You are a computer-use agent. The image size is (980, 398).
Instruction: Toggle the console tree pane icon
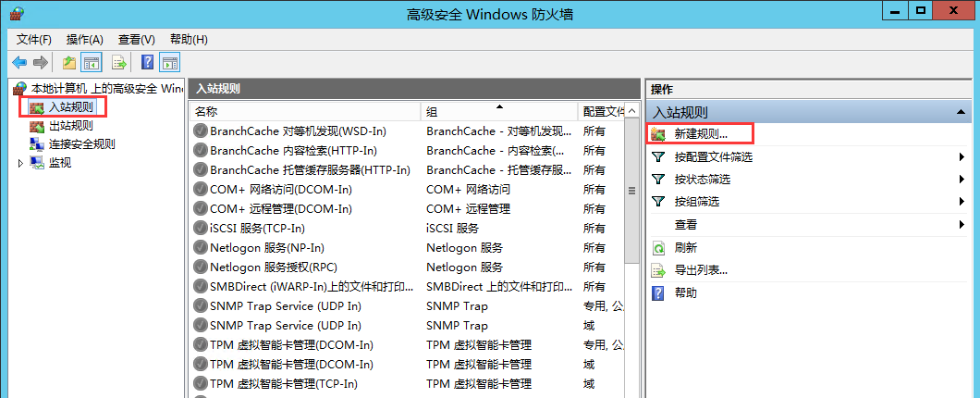pyautogui.click(x=92, y=63)
